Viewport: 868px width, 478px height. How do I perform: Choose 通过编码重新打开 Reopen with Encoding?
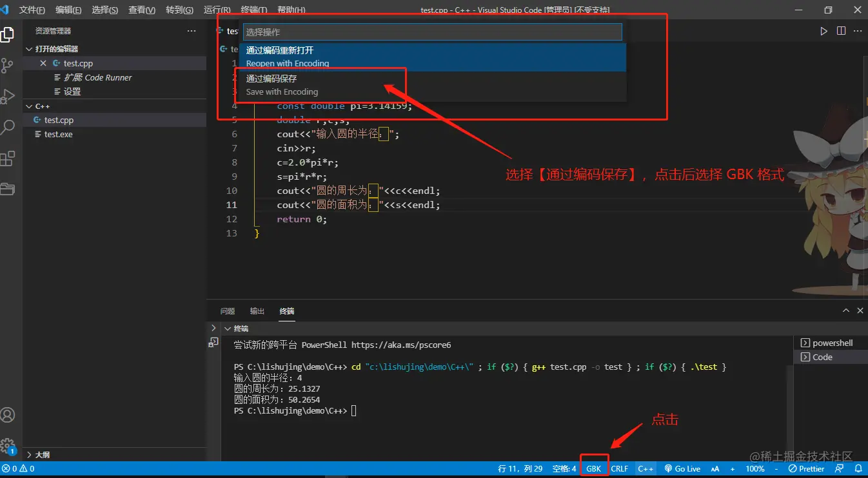click(x=433, y=57)
